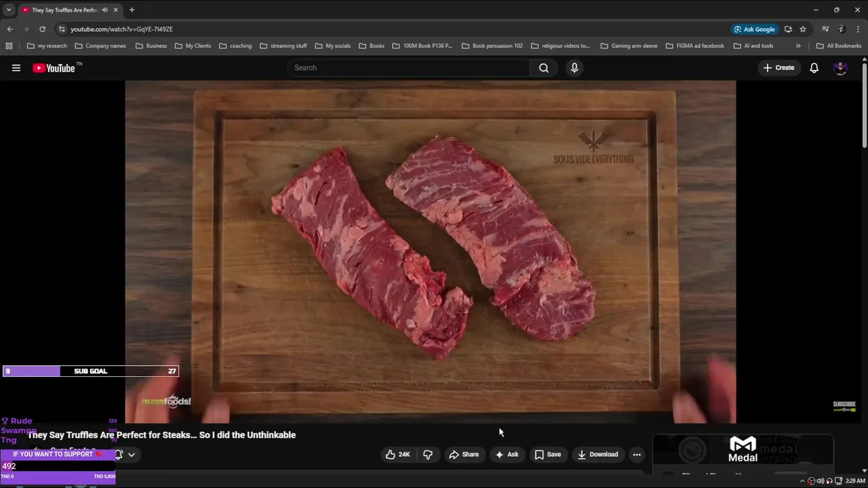Screen dimensions: 868x488
Task: View site information icon in address bar
Action: 62,29
